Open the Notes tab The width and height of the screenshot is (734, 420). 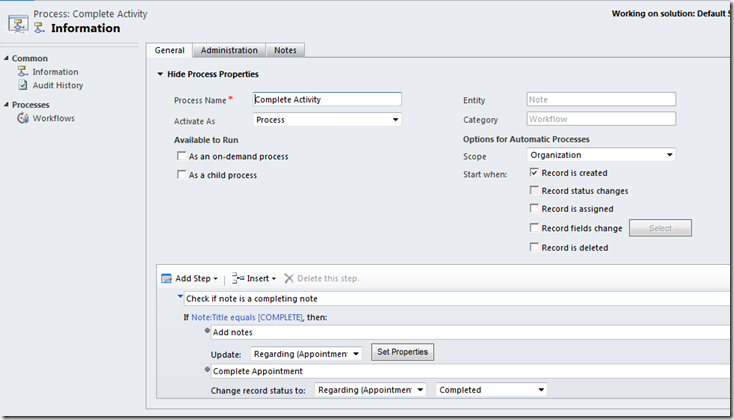click(285, 50)
